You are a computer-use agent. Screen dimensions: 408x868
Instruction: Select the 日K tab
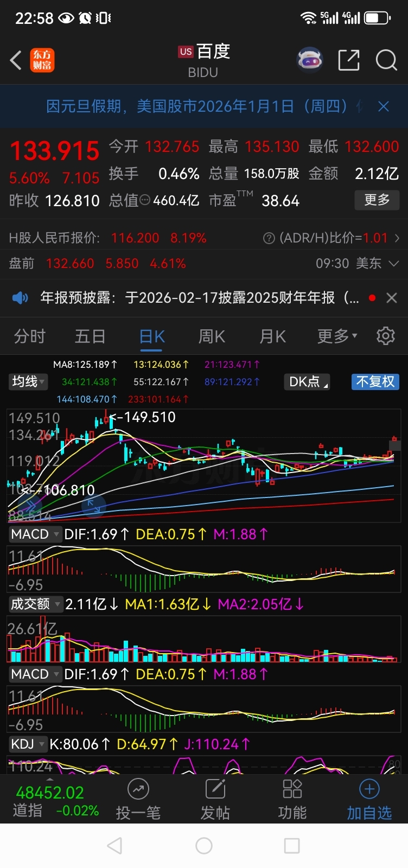pos(152,336)
